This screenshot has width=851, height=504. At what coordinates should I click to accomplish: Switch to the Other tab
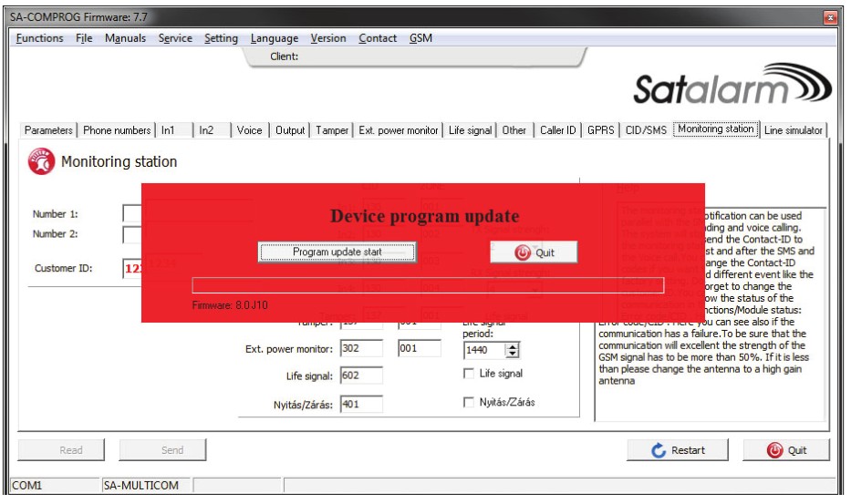pyautogui.click(x=514, y=130)
